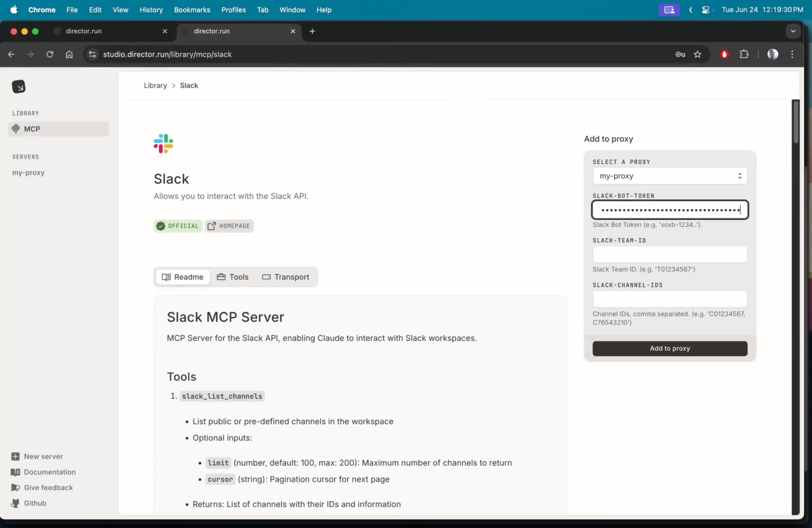The image size is (812, 528).
Task: Open the MCP library item
Action: 58,129
